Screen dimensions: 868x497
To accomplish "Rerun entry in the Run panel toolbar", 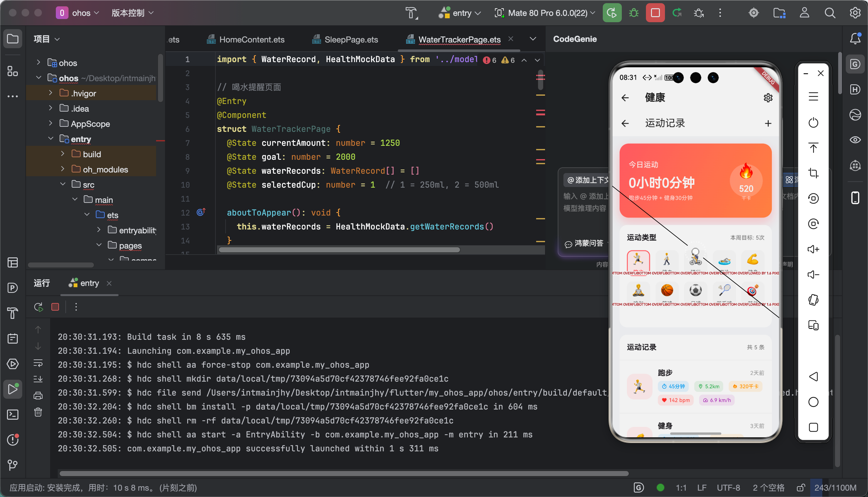I will click(39, 307).
